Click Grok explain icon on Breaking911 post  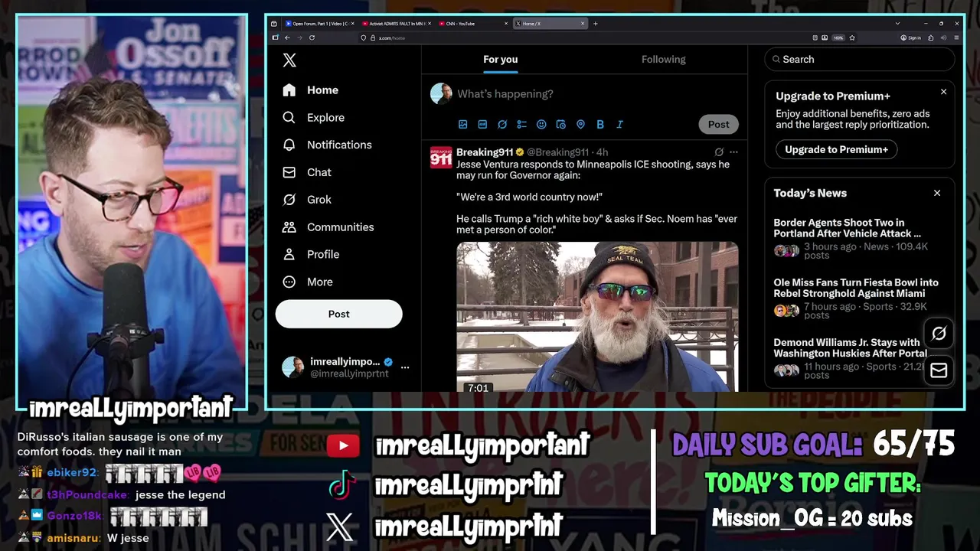coord(719,152)
